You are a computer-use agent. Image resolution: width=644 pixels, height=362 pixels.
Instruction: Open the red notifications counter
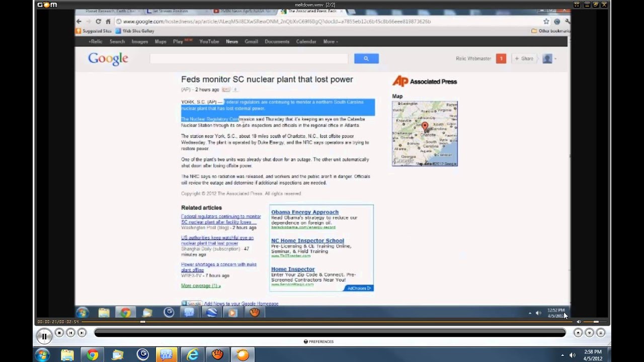tap(501, 59)
